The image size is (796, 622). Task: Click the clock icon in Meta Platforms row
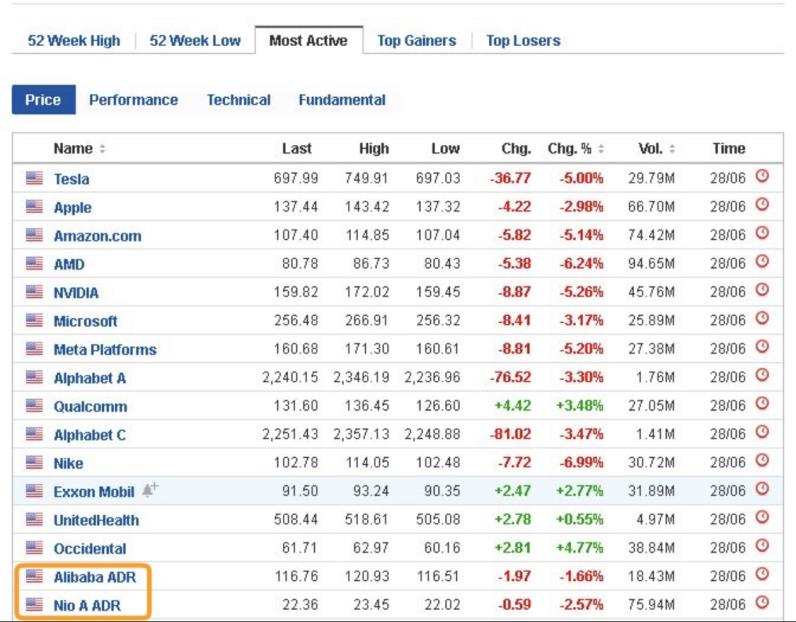click(x=762, y=347)
